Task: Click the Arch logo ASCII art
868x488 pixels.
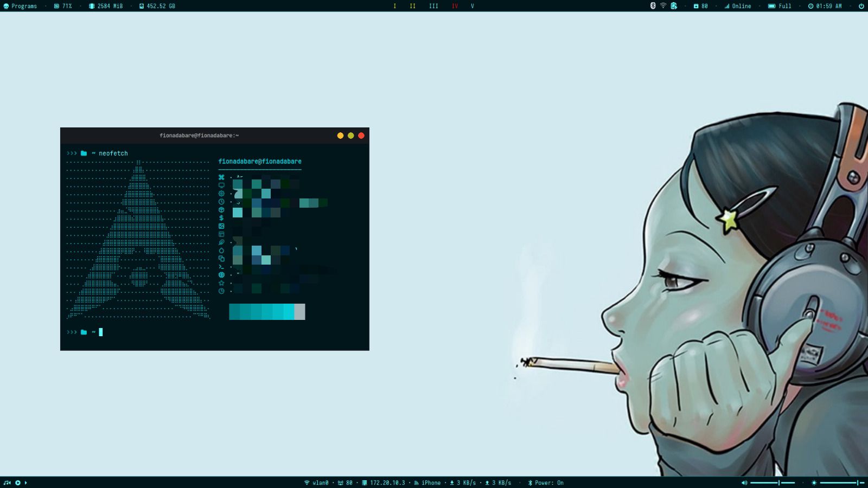Action: tap(138, 239)
